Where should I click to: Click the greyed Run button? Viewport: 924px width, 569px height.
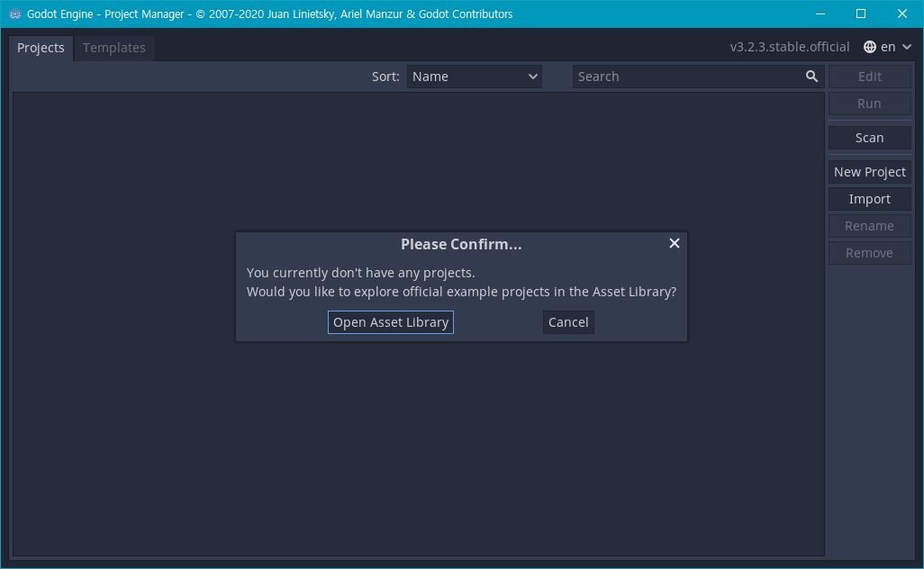coord(869,104)
